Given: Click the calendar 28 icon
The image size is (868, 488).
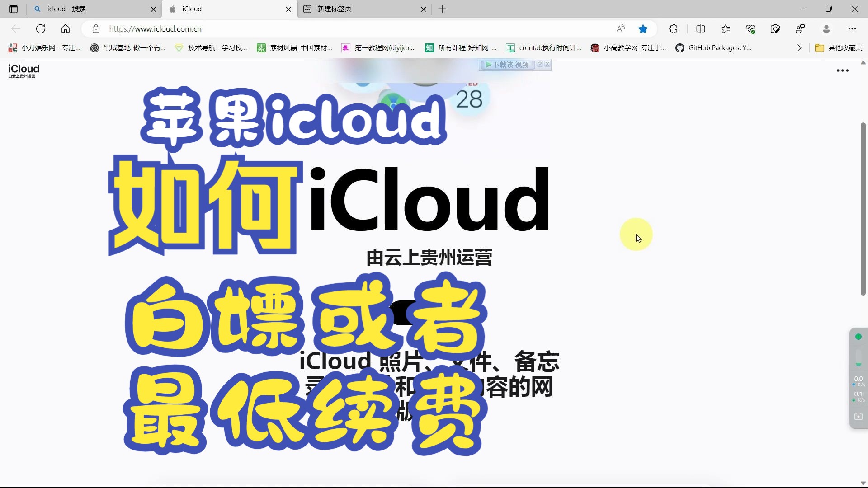Looking at the screenshot, I should tap(469, 98).
